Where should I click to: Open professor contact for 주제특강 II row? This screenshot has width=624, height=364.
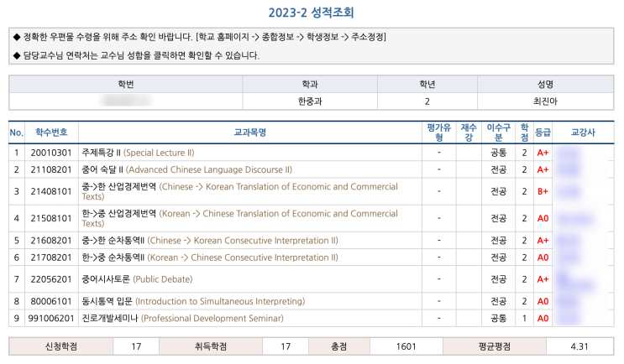click(569, 153)
